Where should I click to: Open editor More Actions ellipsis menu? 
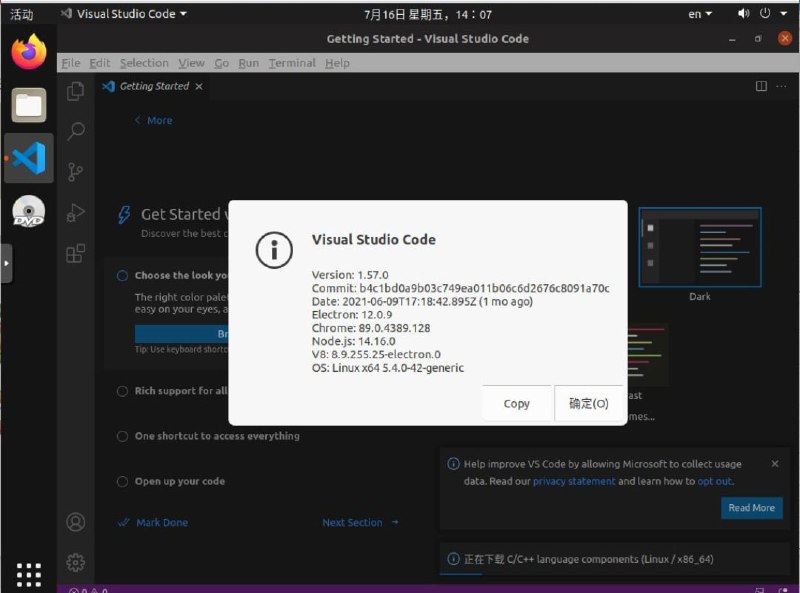[784, 87]
